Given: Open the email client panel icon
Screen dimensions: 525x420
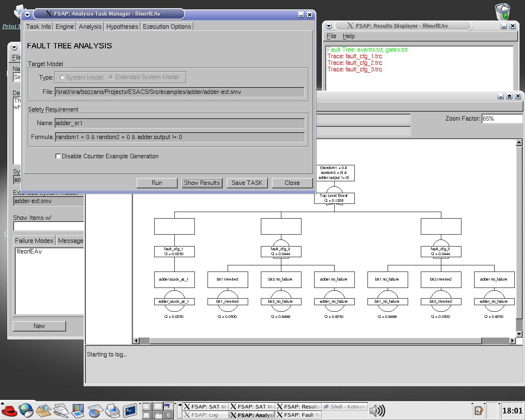Looking at the screenshot, I should coord(43,410).
